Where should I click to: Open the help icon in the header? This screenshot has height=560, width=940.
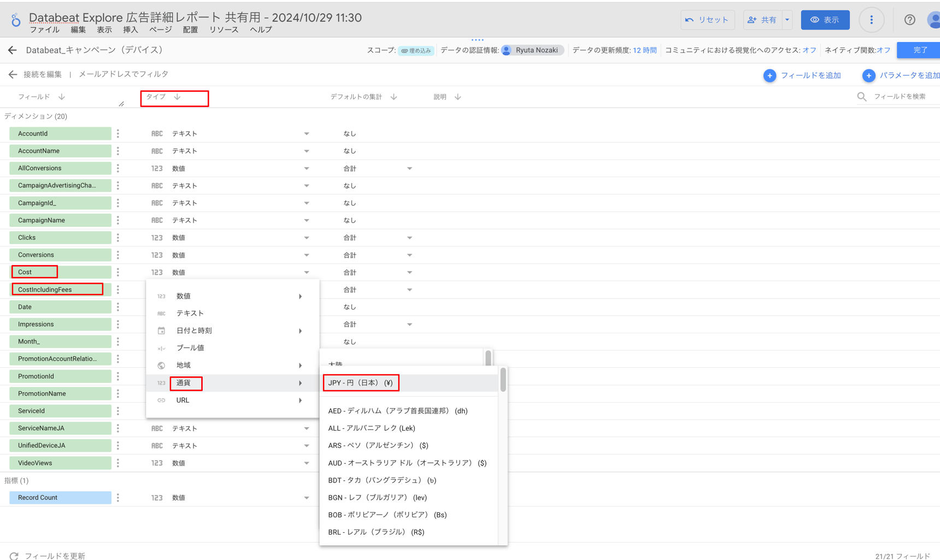(x=909, y=20)
